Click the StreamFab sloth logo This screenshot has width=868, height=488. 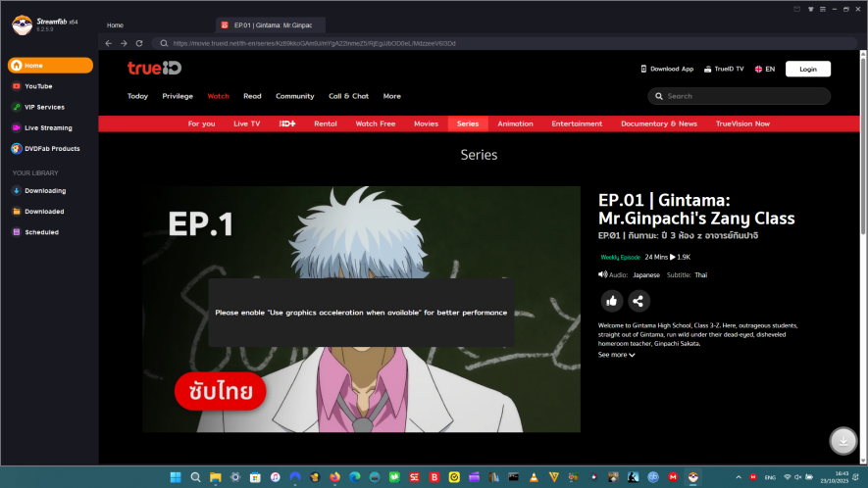point(23,24)
